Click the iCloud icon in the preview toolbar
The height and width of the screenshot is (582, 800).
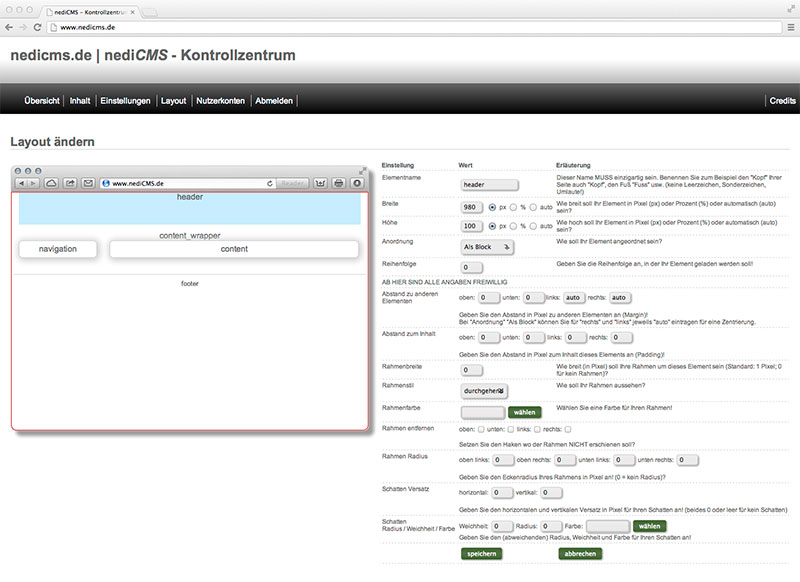click(x=51, y=183)
